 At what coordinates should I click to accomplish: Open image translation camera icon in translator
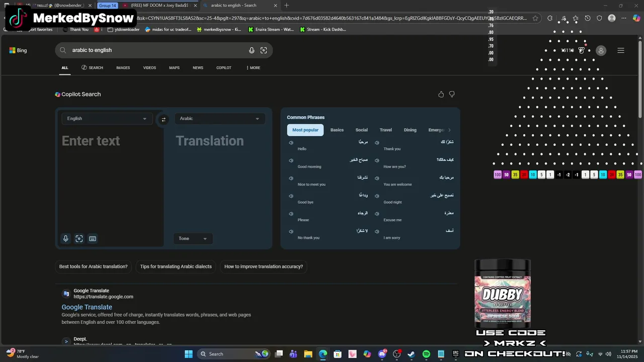[79, 239]
